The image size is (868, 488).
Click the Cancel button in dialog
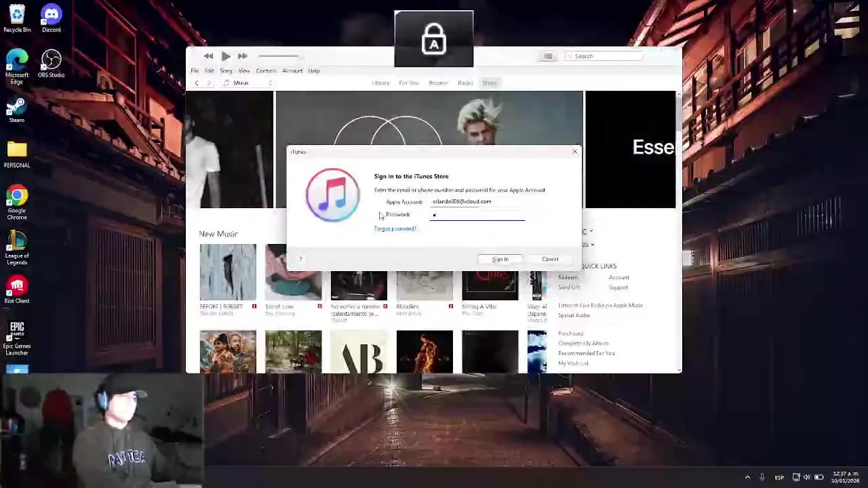(x=550, y=260)
